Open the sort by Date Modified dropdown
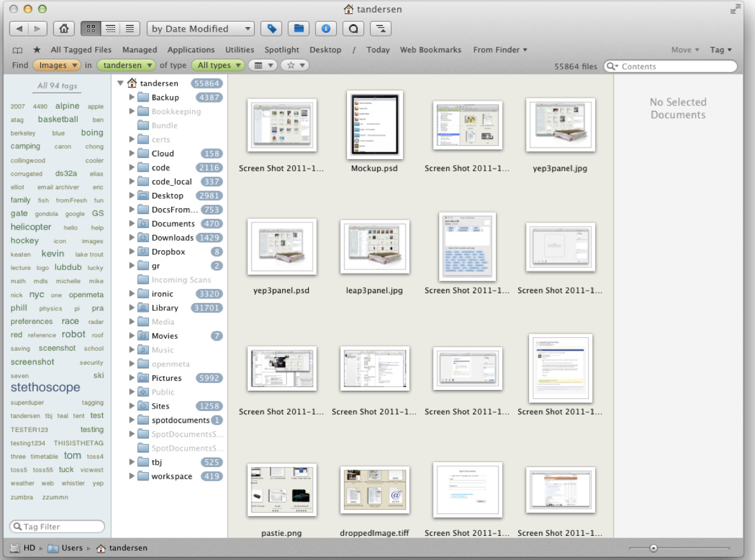This screenshot has height=560, width=755. pyautogui.click(x=200, y=29)
